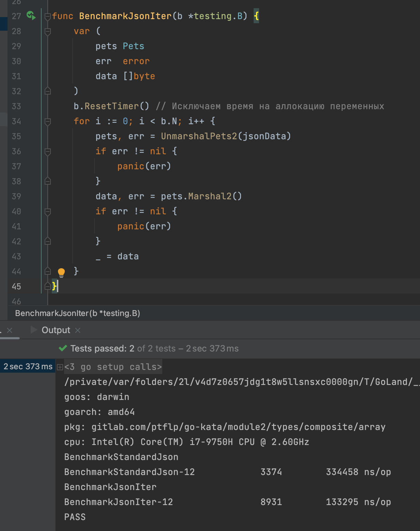This screenshot has width=420, height=531.
Task: Close the Output tab with its X
Action: [78, 330]
